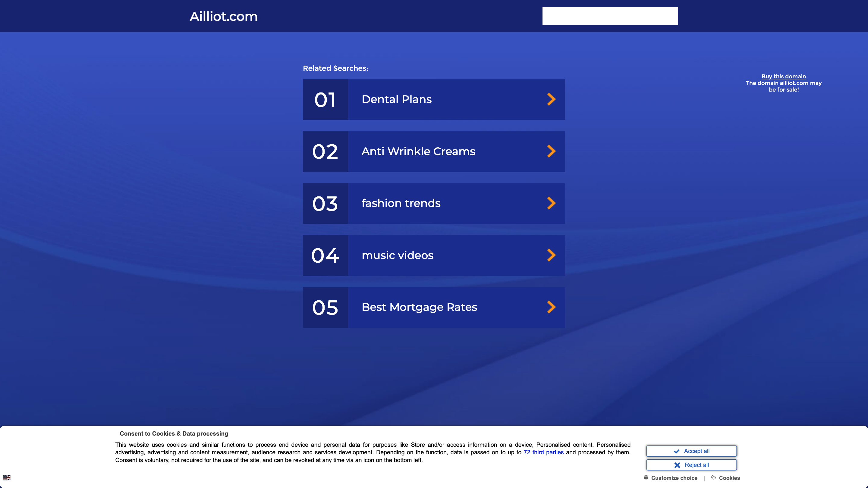The height and width of the screenshot is (488, 868).
Task: Click the orange arrow beside Dental Plans
Action: coord(551,99)
